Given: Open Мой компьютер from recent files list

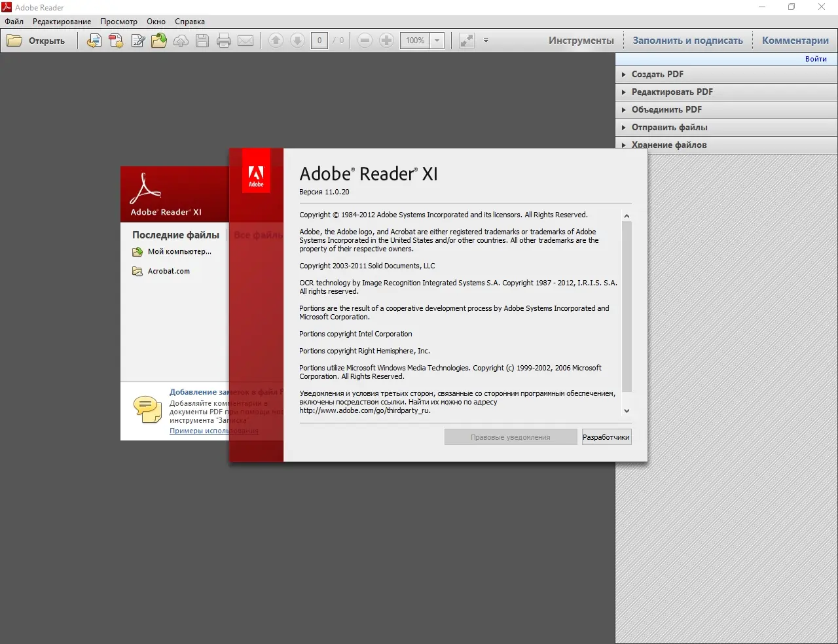Looking at the screenshot, I should coord(179,251).
